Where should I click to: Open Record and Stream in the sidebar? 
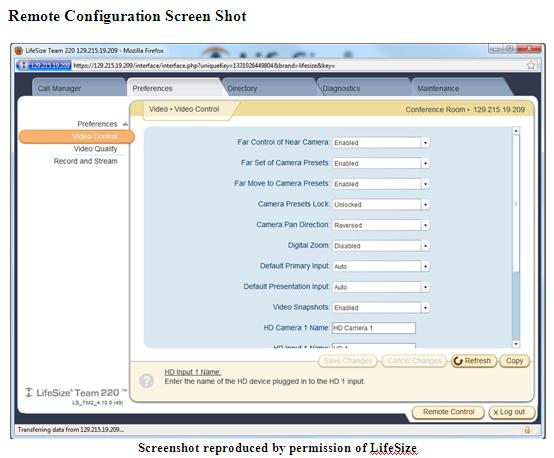(x=86, y=161)
